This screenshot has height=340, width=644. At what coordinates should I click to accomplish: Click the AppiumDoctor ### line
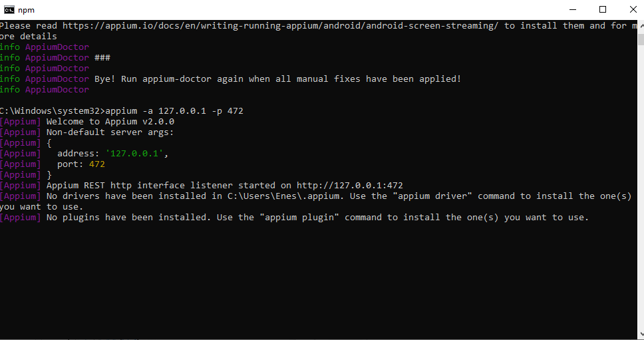pyautogui.click(x=67, y=58)
